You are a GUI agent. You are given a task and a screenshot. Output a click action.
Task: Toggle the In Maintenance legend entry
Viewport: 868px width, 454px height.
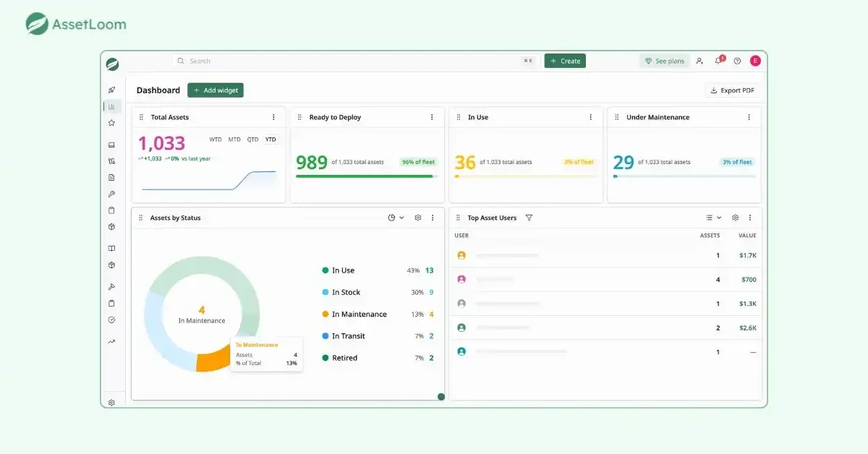pos(378,314)
